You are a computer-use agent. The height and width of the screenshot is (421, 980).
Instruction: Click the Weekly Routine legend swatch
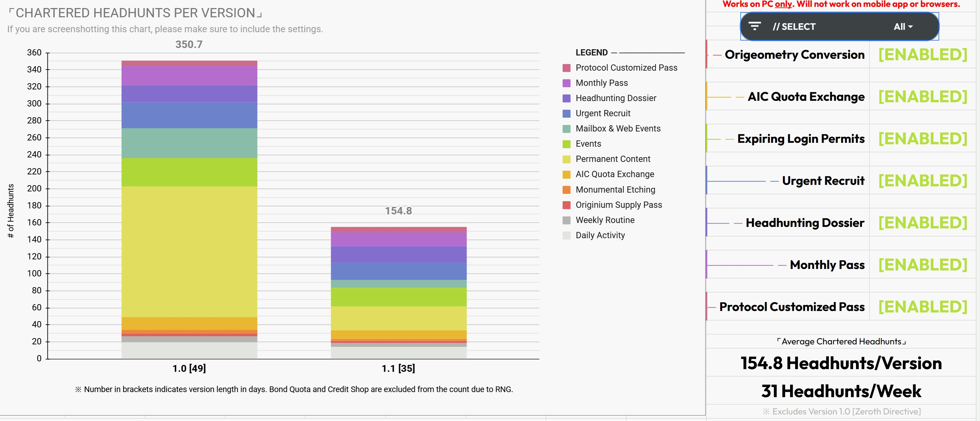tap(567, 220)
